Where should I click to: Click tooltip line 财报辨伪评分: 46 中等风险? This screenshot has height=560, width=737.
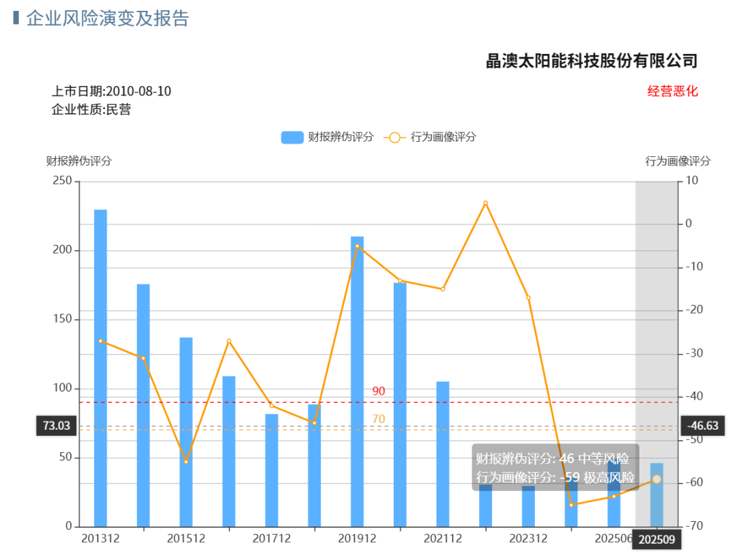(x=552, y=458)
